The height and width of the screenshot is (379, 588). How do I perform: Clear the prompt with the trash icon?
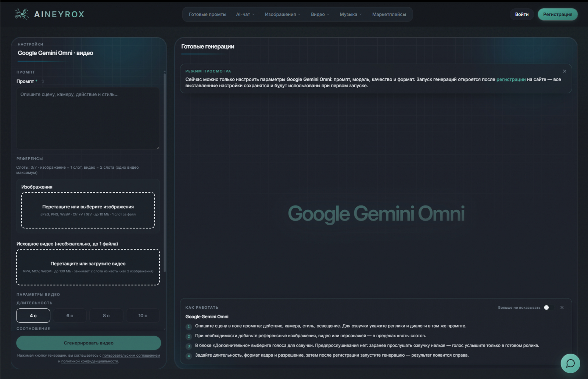(43, 81)
